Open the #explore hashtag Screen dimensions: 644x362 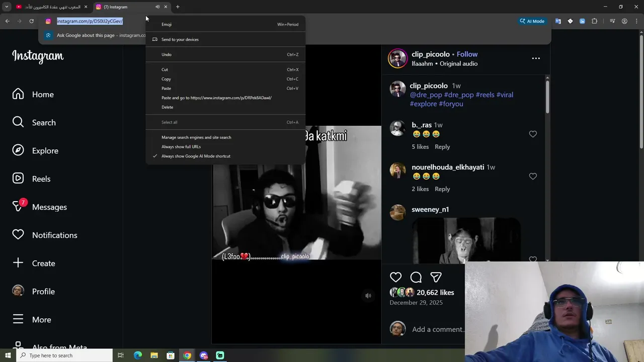pos(423,104)
